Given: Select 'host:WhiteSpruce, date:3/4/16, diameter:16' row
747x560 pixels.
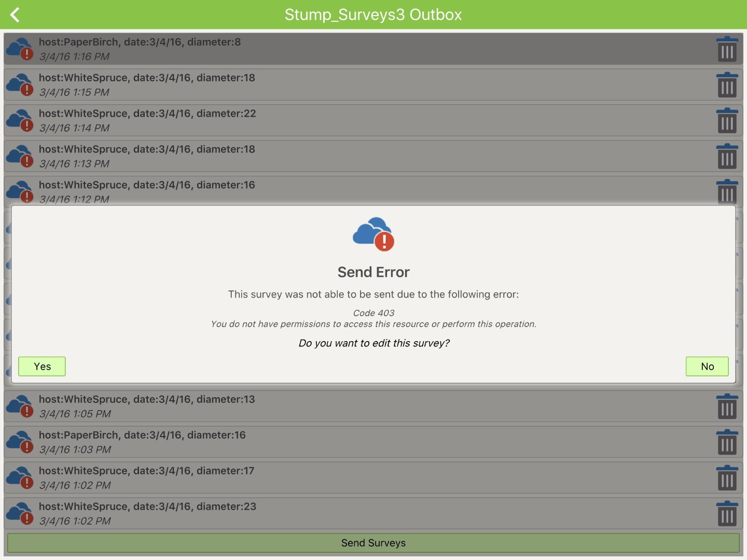Looking at the screenshot, I should click(374, 191).
